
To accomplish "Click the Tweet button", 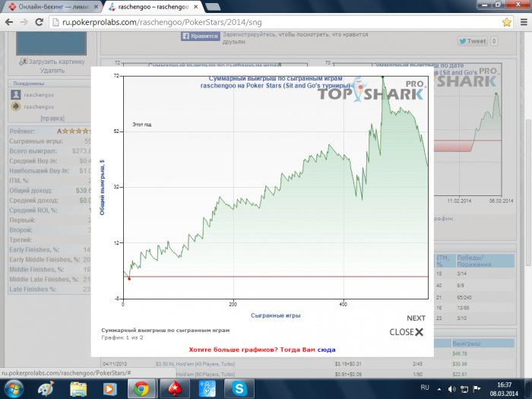I will (472, 41).
